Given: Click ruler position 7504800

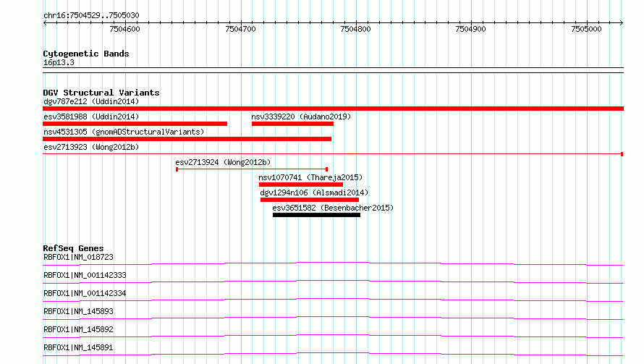Looking at the screenshot, I should pos(356,29).
